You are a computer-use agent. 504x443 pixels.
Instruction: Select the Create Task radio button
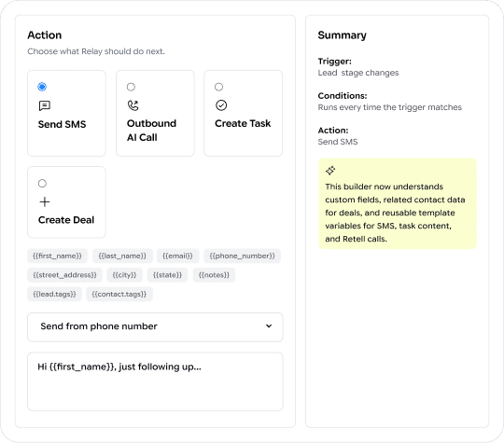(x=219, y=87)
